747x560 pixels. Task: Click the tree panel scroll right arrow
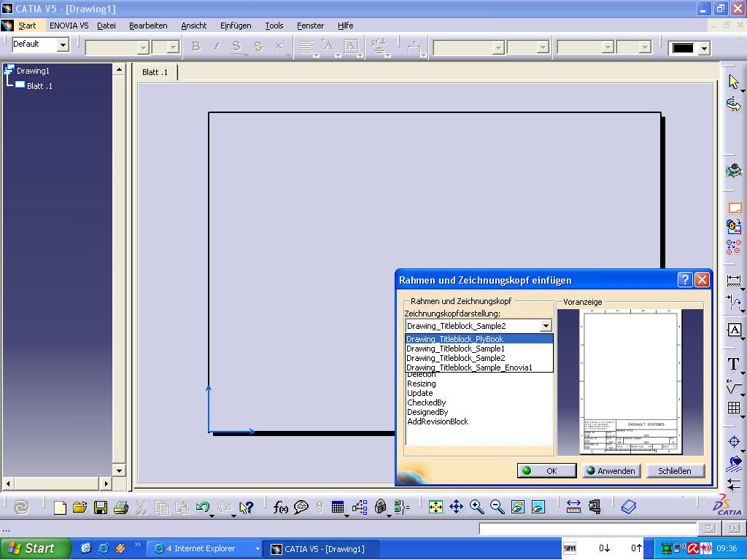(106, 484)
